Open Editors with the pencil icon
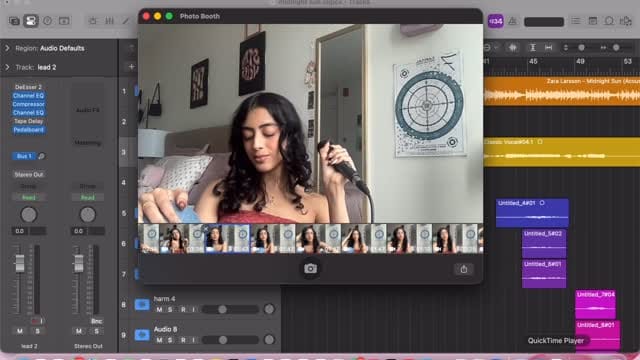Screen dimensions: 640x360 tap(126, 21)
